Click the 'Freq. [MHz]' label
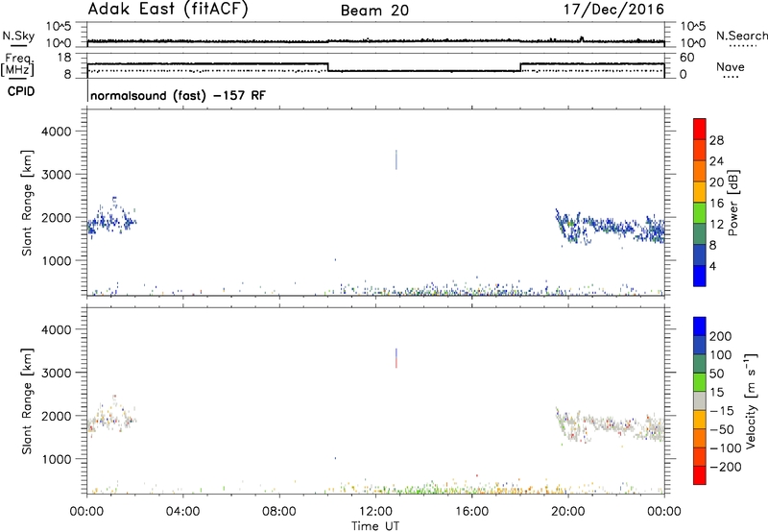This screenshot has height=532, width=768. [x=18, y=64]
